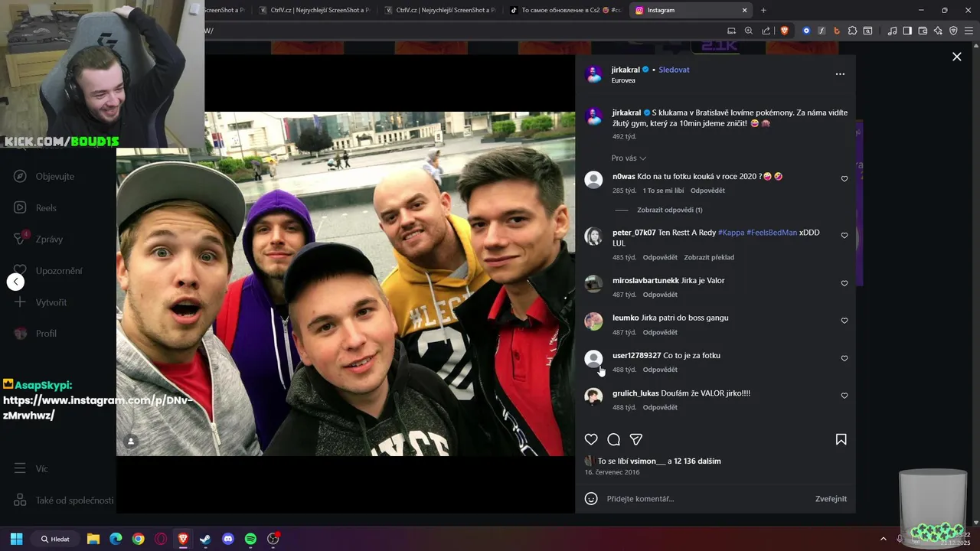The image size is (980, 551).
Task: Open 'Profil' in Instagram sidebar
Action: (x=35, y=334)
